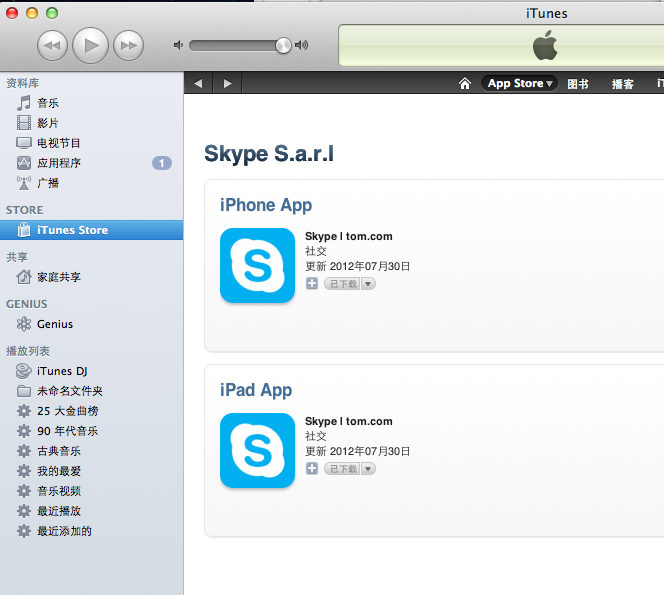Open 我的最爱 smart playlist
The width and height of the screenshot is (664, 595).
[91, 471]
